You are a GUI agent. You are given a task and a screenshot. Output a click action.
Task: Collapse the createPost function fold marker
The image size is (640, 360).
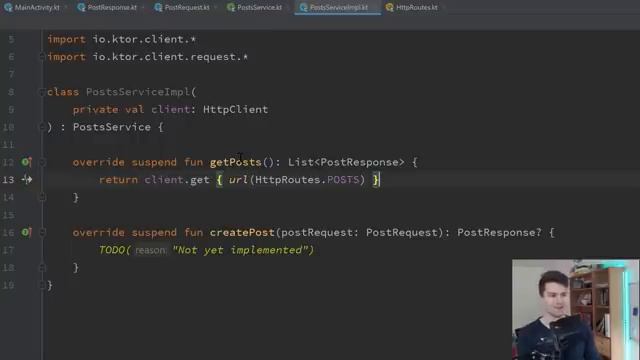42,233
